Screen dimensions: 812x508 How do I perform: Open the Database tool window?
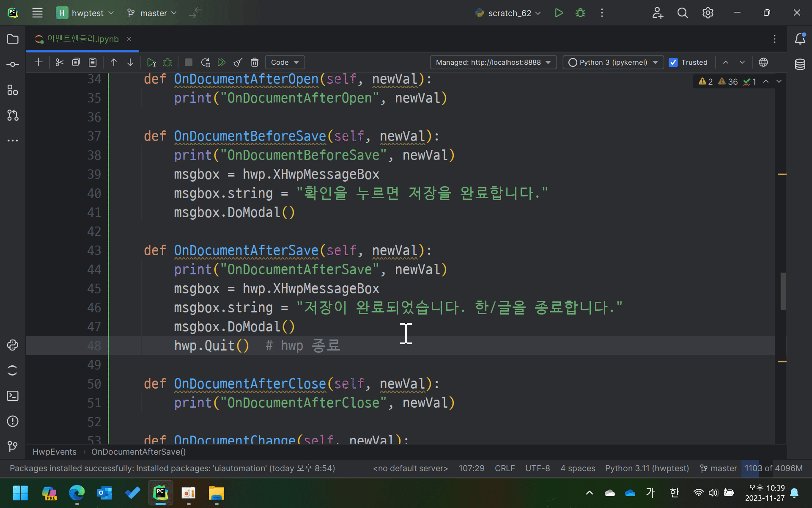pyautogui.click(x=800, y=64)
